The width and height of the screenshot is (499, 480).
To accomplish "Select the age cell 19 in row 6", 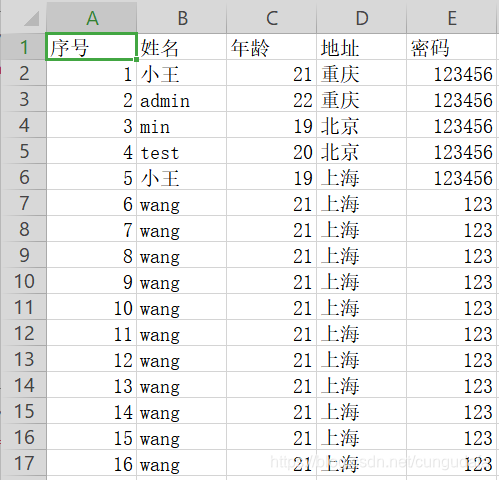I will pyautogui.click(x=272, y=177).
